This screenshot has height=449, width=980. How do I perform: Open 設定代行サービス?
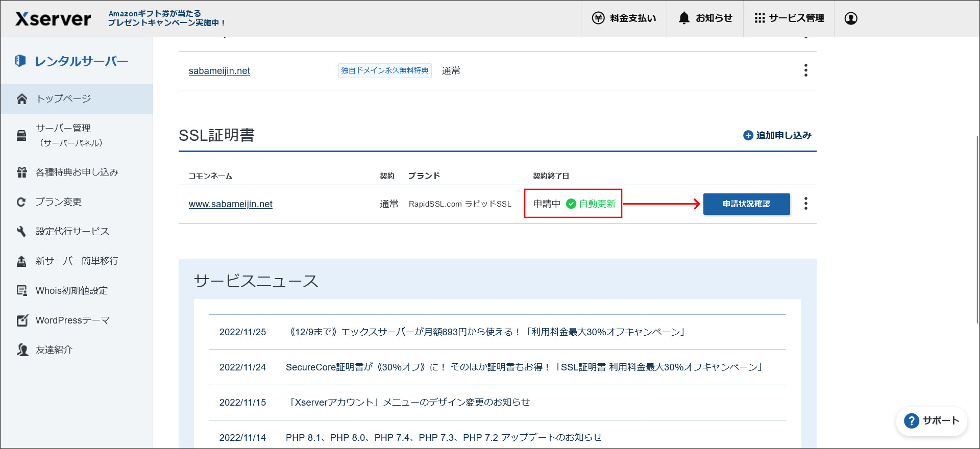click(77, 232)
